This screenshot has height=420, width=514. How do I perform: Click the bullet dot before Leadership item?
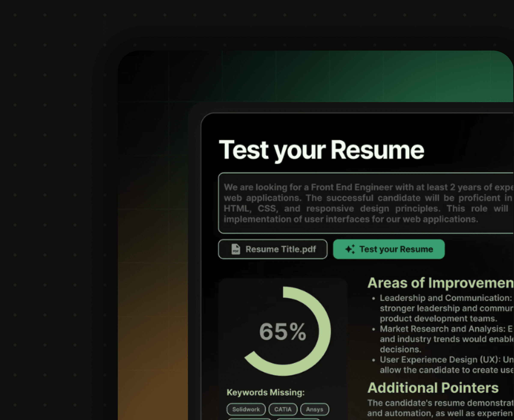[374, 298]
